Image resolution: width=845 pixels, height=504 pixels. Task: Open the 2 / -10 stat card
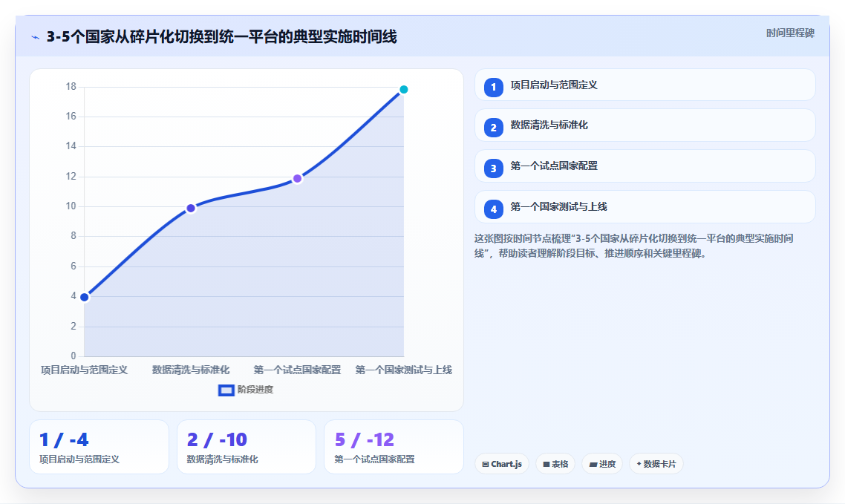click(247, 447)
